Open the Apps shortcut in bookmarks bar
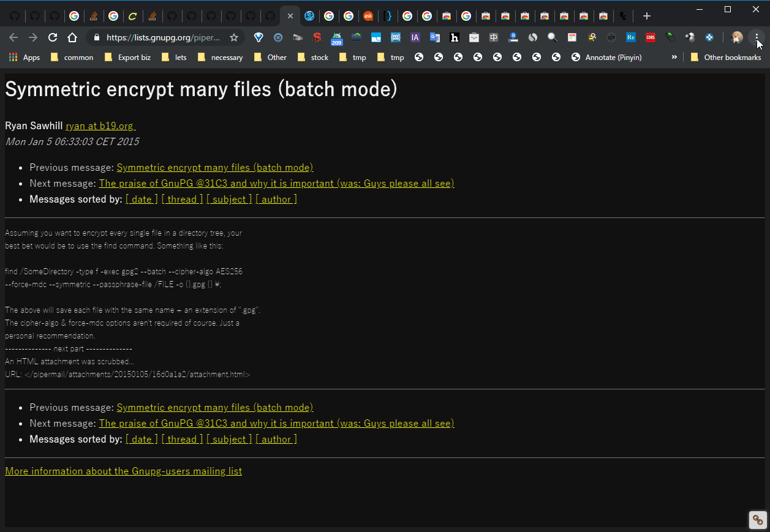This screenshot has width=770, height=532. pyautogui.click(x=25, y=57)
